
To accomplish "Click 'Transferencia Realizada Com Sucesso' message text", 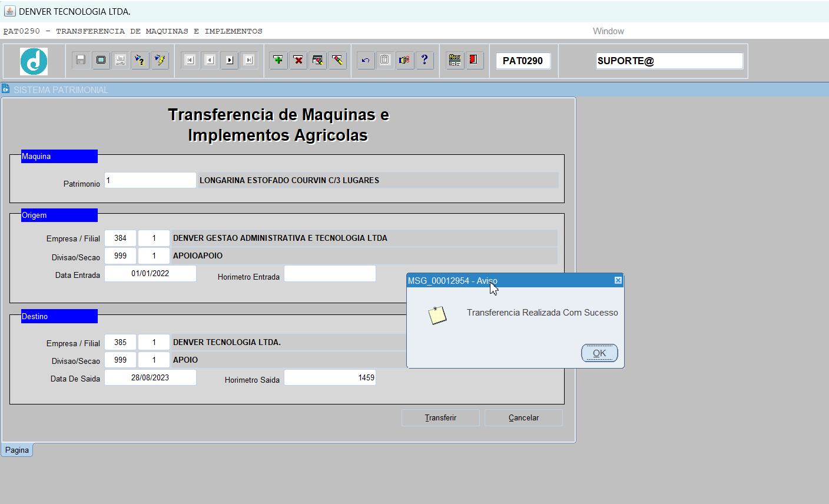I will coord(542,313).
